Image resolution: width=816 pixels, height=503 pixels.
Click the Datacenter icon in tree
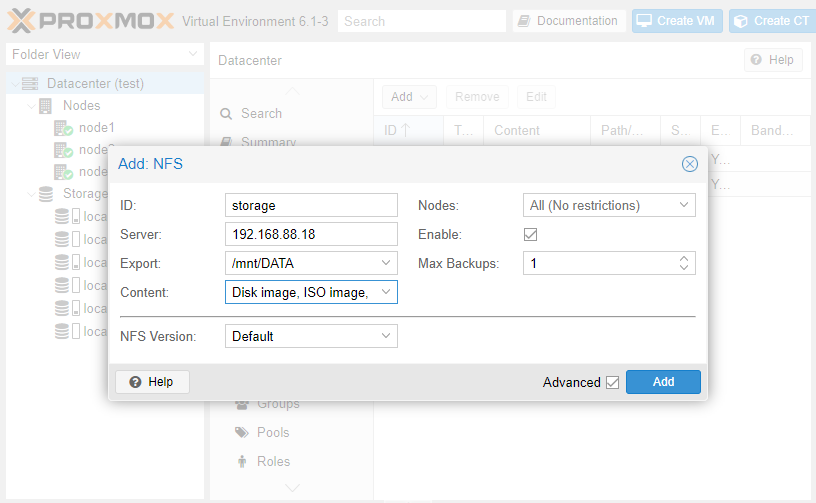[30, 83]
